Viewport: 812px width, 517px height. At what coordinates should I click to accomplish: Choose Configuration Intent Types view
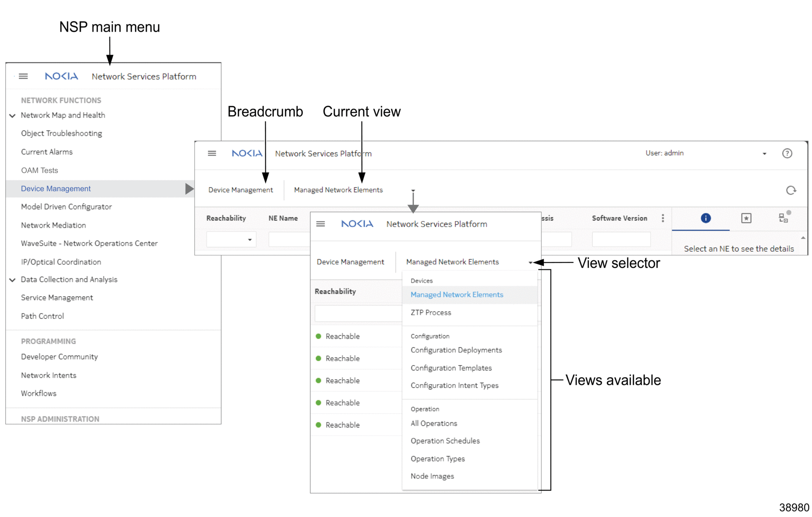coord(455,386)
